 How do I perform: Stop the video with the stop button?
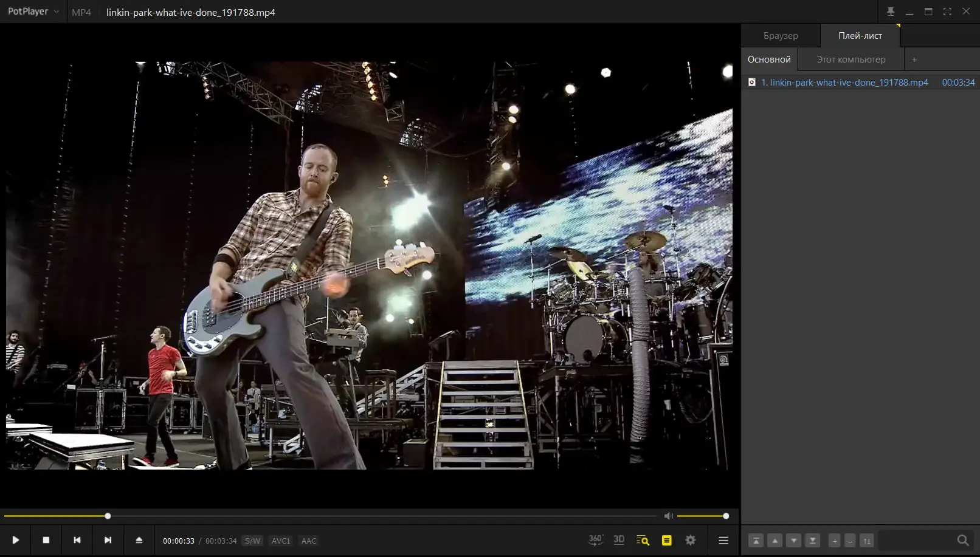point(46,540)
